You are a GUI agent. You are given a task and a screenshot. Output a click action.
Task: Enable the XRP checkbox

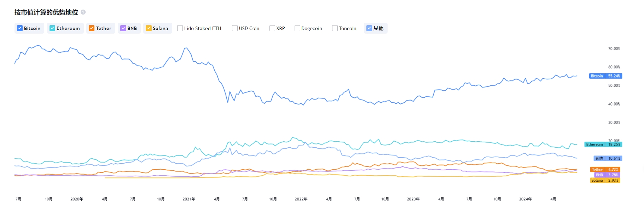(272, 28)
